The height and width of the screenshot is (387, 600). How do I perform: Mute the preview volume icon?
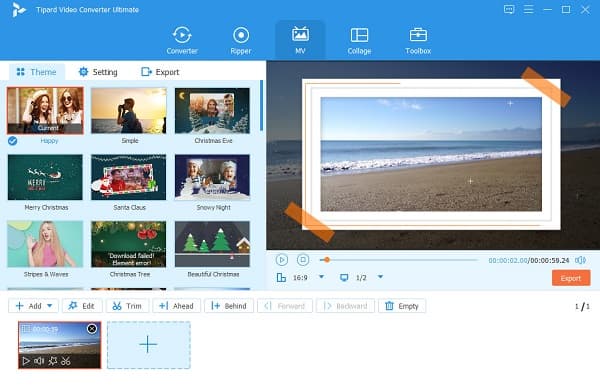[x=580, y=260]
